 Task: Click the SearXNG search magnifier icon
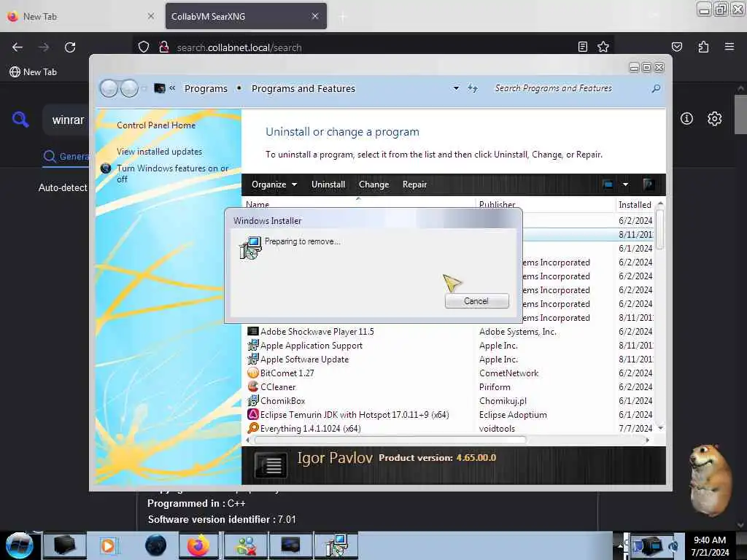[x=20, y=119]
